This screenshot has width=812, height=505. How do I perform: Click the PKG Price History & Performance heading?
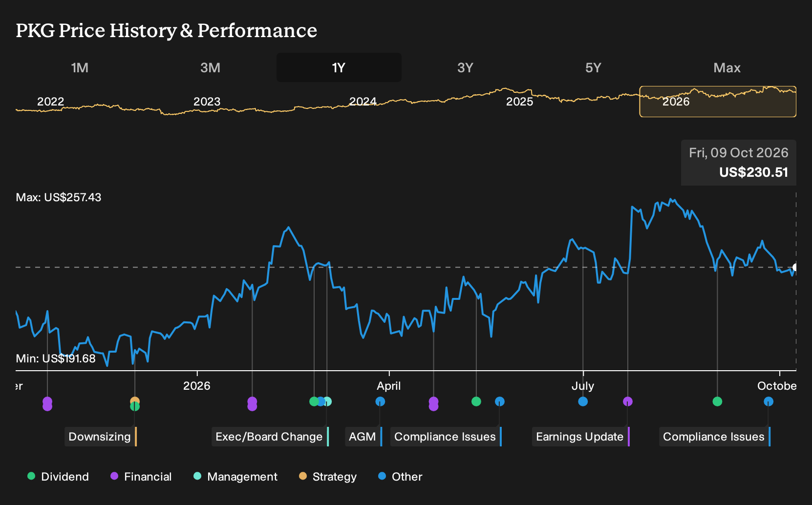[167, 31]
